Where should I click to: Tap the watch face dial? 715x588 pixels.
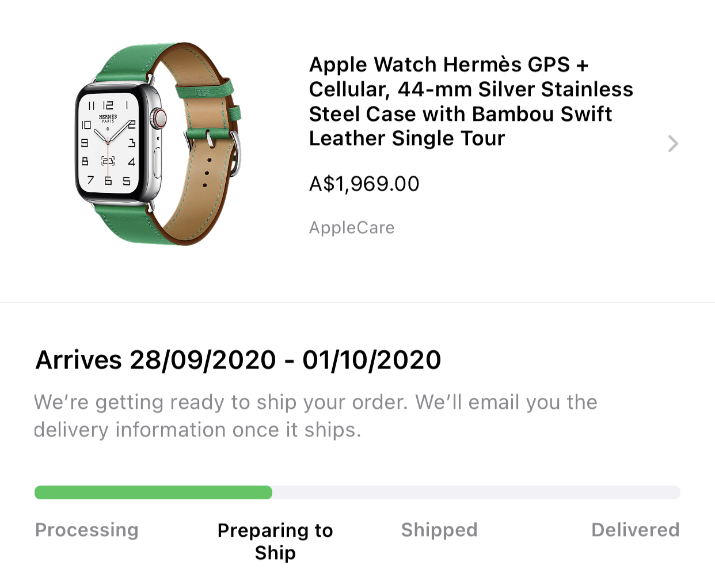108,143
